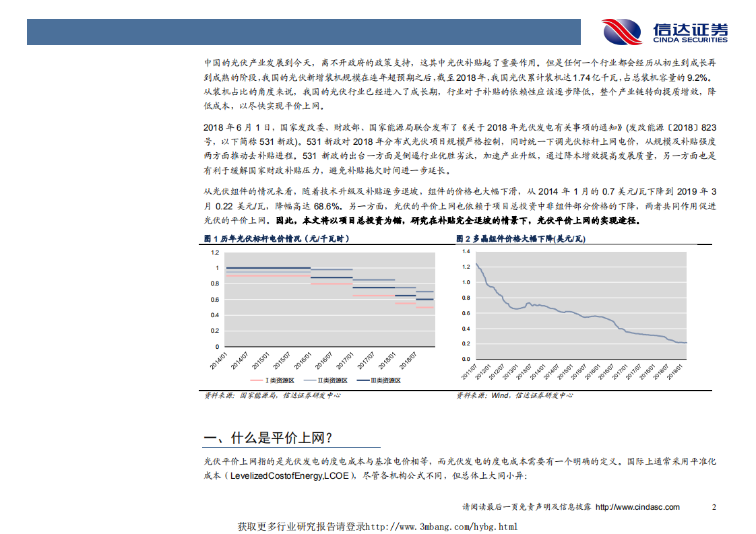Image resolution: width=756 pixels, height=534 pixels.
Task: Click the page number 2 at bottom
Action: tap(713, 507)
